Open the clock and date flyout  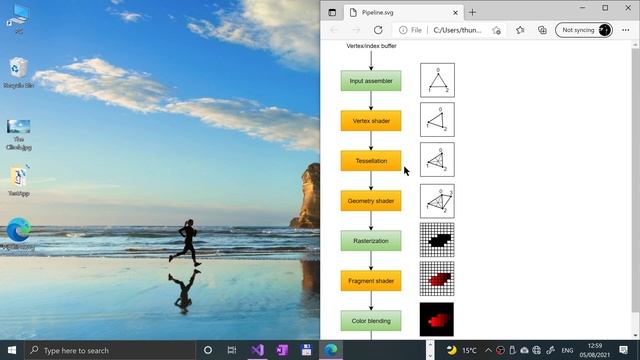595,350
